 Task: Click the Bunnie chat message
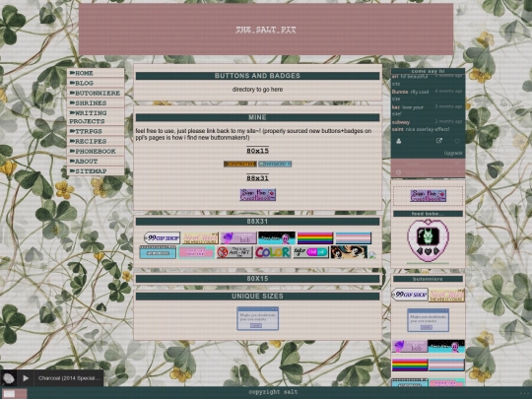[x=427, y=95]
